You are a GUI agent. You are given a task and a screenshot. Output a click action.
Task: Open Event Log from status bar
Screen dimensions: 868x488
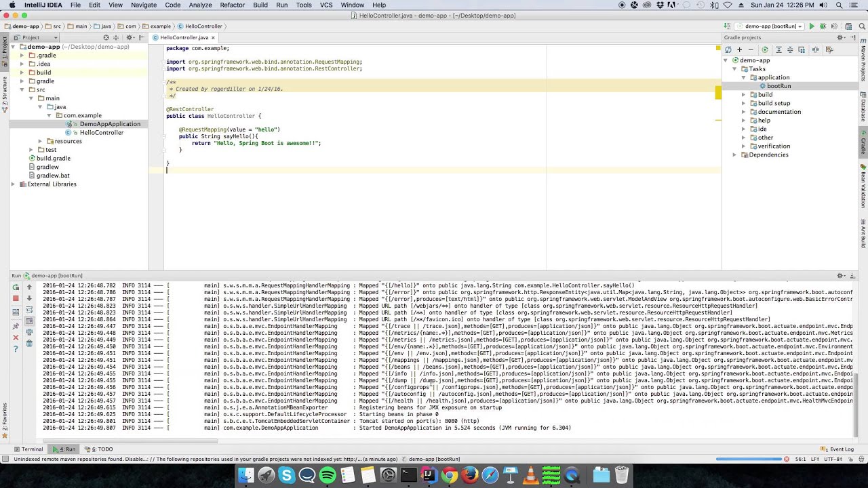coord(837,449)
